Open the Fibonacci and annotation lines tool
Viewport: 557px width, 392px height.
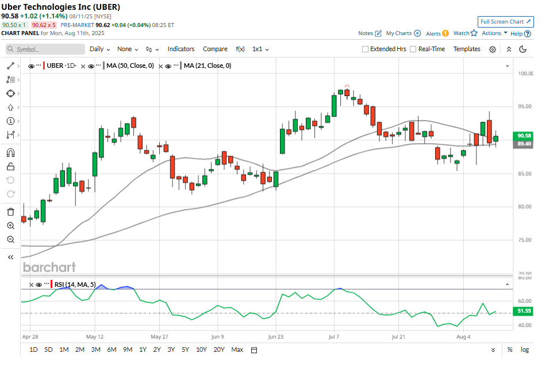coord(11,80)
